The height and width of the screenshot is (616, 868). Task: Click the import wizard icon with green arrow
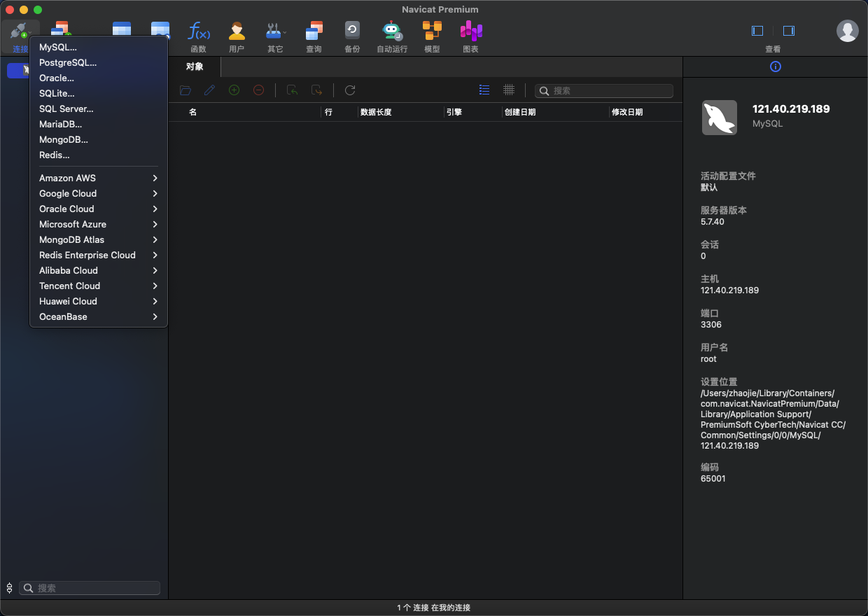click(293, 90)
